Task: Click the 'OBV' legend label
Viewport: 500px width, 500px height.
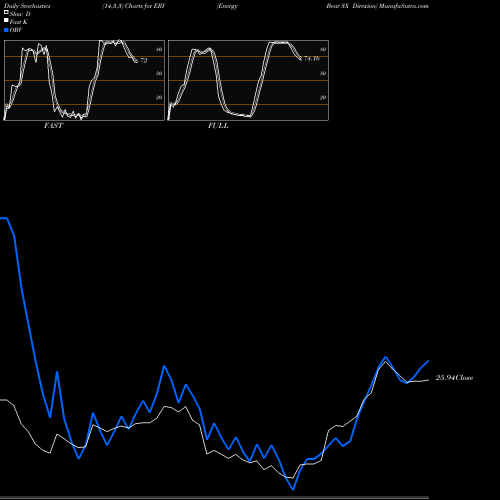Action: [16, 30]
